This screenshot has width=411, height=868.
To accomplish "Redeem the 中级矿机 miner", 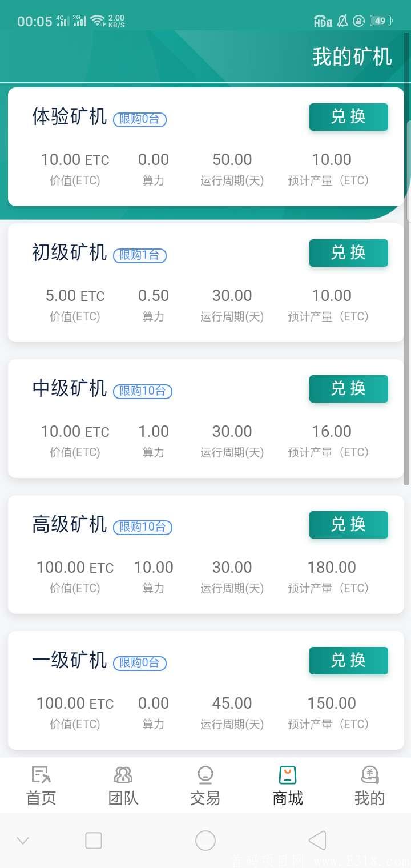I will [348, 388].
